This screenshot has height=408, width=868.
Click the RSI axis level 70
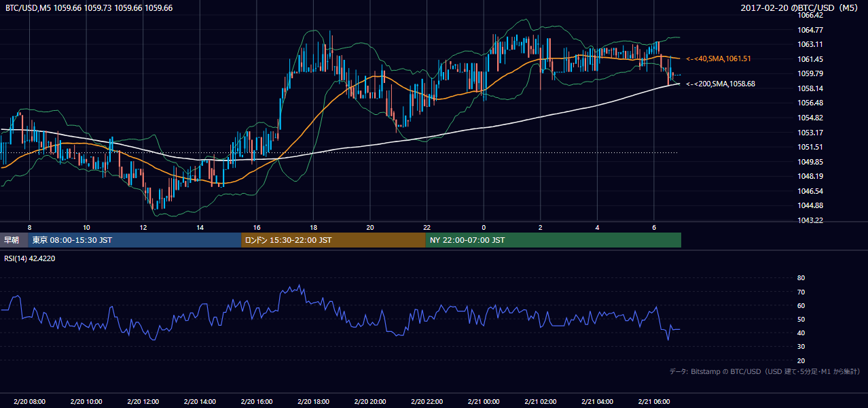coord(801,292)
